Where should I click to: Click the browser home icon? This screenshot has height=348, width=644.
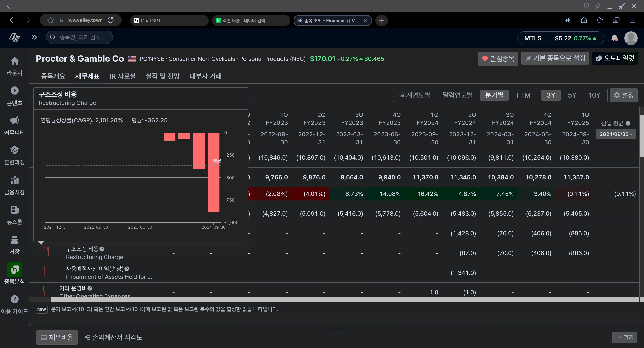click(x=584, y=20)
